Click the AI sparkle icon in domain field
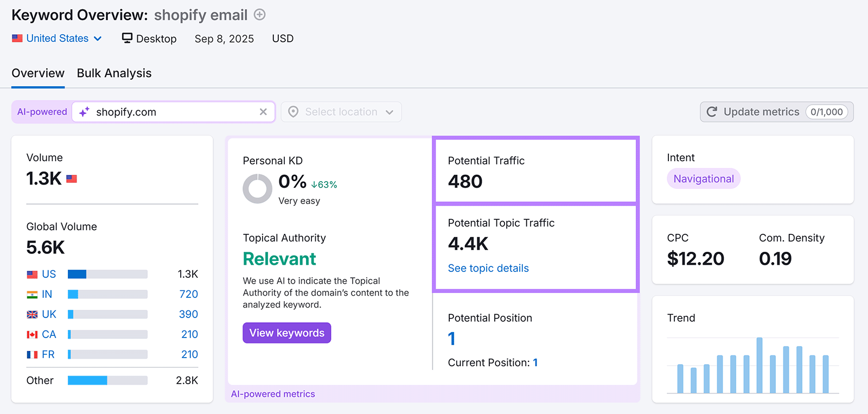This screenshot has width=868, height=414. click(84, 112)
